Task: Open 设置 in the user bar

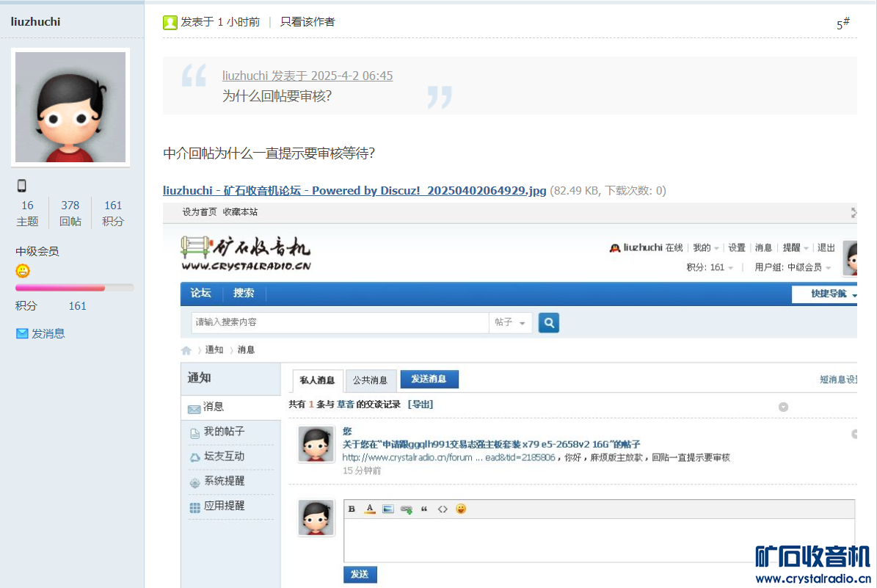Action: click(737, 248)
